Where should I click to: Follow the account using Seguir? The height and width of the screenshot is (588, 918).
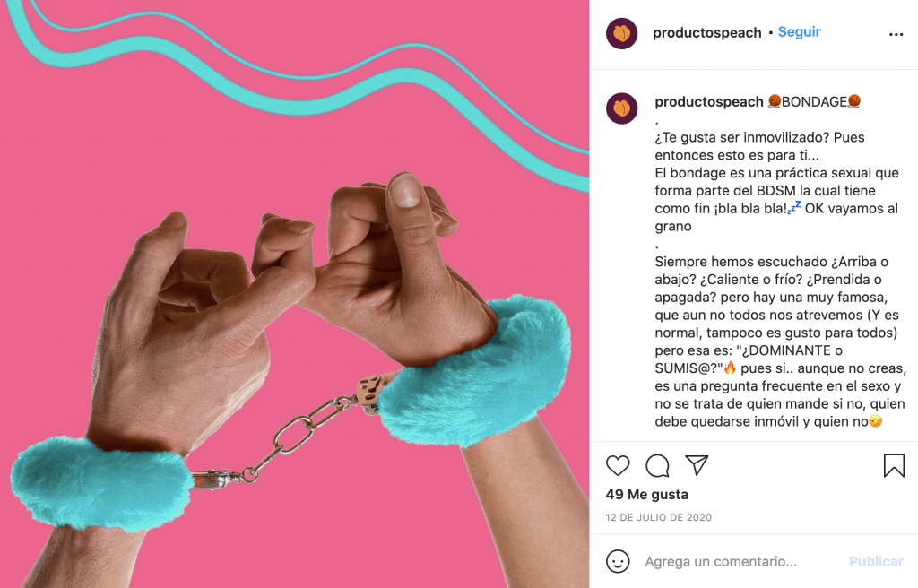pyautogui.click(x=799, y=31)
